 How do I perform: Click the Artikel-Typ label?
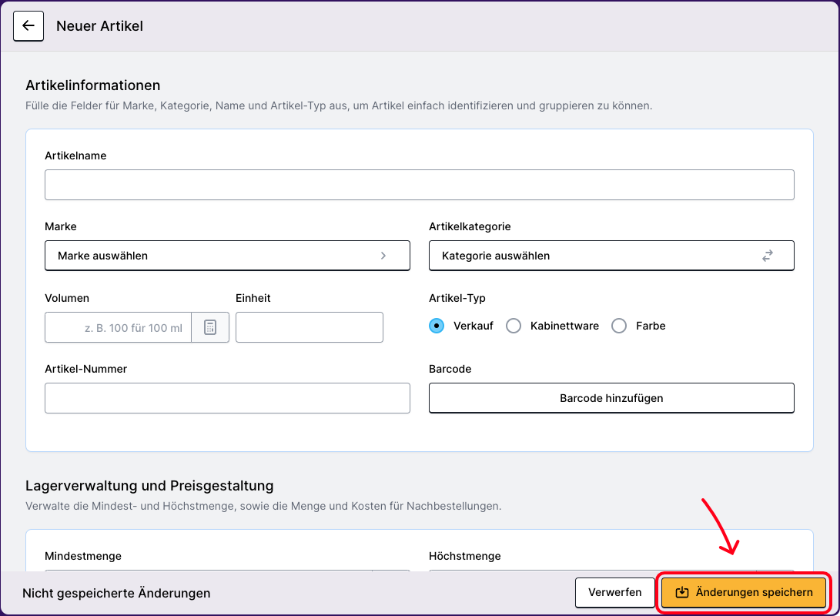point(457,298)
